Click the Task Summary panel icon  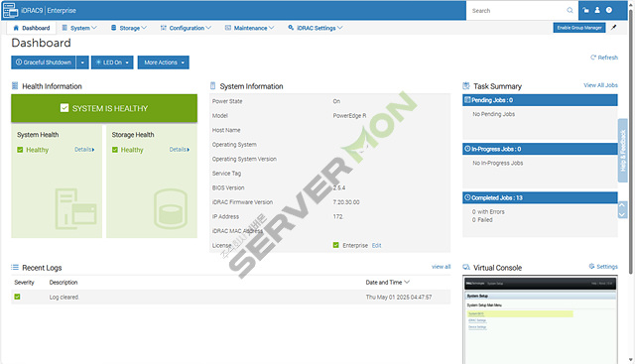[x=466, y=86]
